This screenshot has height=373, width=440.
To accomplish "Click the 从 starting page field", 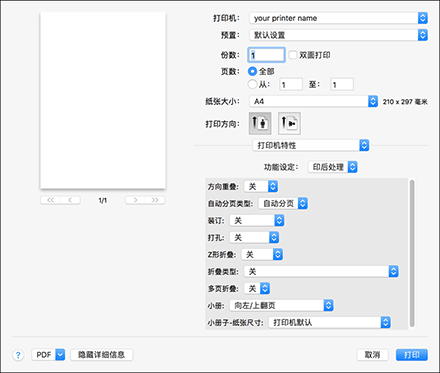I will [x=291, y=84].
